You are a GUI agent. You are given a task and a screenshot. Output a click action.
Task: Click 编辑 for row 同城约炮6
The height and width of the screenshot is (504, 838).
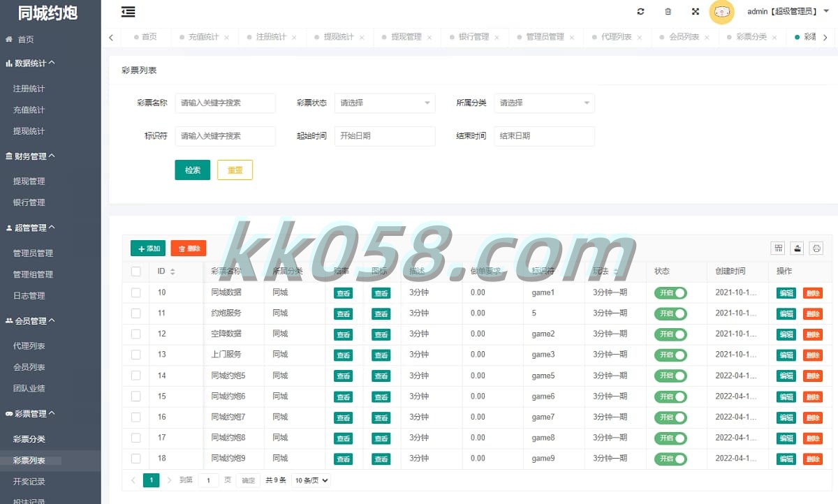click(786, 396)
